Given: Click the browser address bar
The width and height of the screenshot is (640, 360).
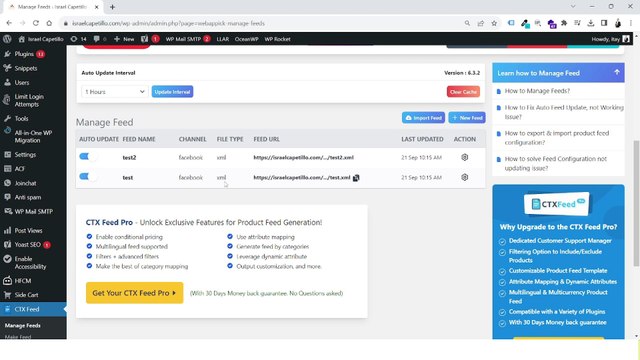Looking at the screenshot, I should (x=261, y=23).
